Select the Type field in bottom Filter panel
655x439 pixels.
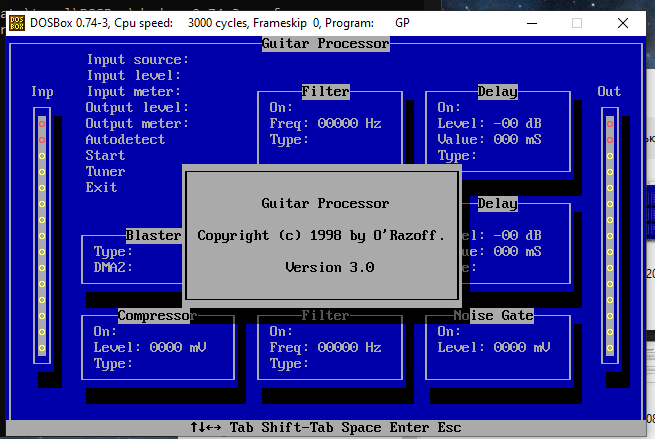pos(289,364)
